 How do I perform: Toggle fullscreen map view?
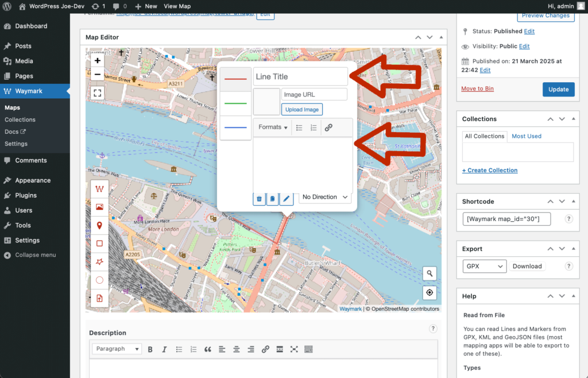coord(98,92)
